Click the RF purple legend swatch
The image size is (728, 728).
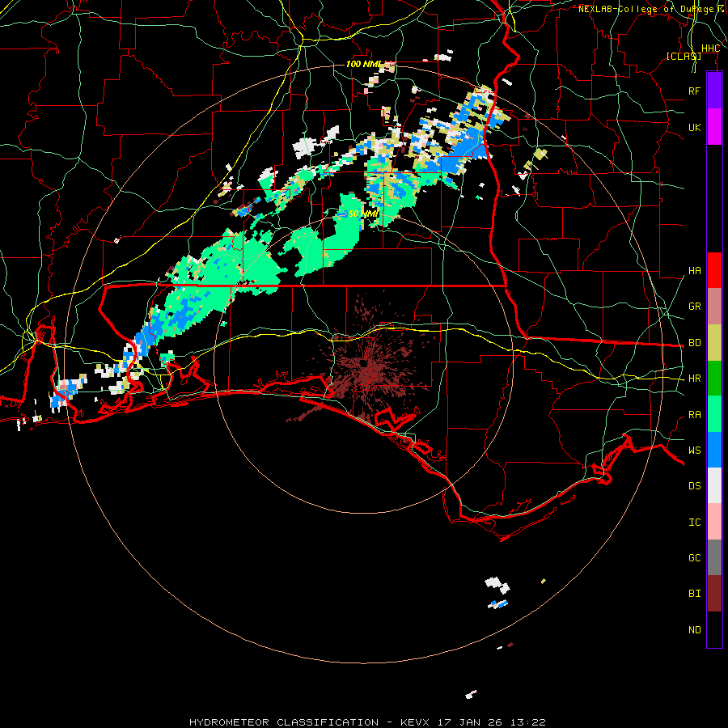(714, 91)
